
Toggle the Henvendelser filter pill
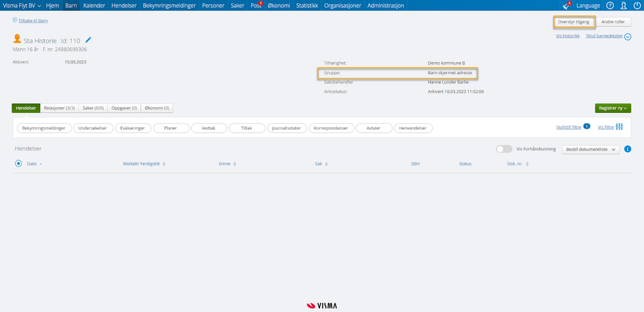(413, 129)
